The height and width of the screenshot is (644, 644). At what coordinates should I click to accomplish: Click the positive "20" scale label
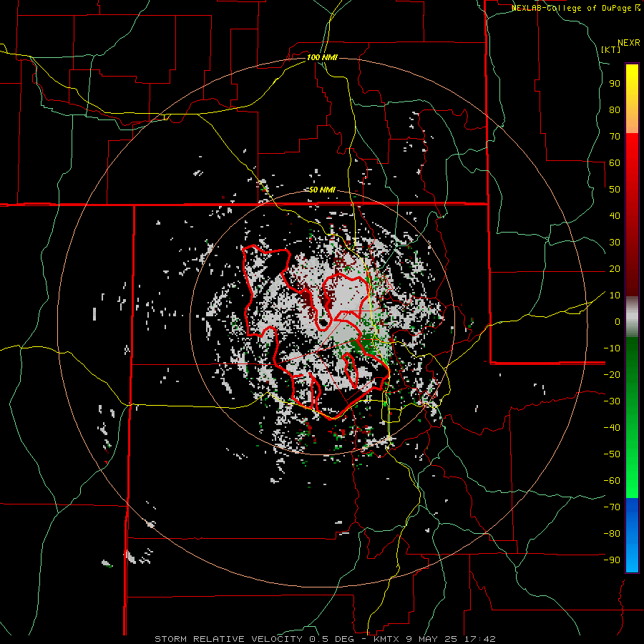[615, 269]
